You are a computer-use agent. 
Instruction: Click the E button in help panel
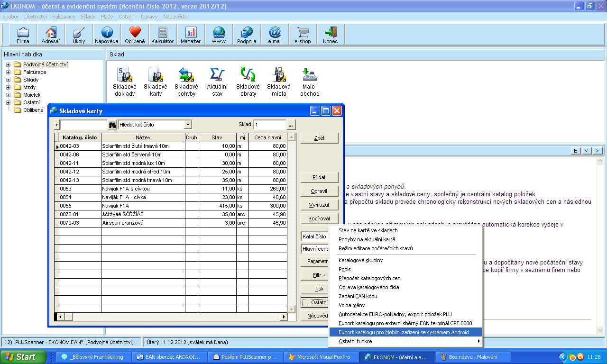(575, 151)
